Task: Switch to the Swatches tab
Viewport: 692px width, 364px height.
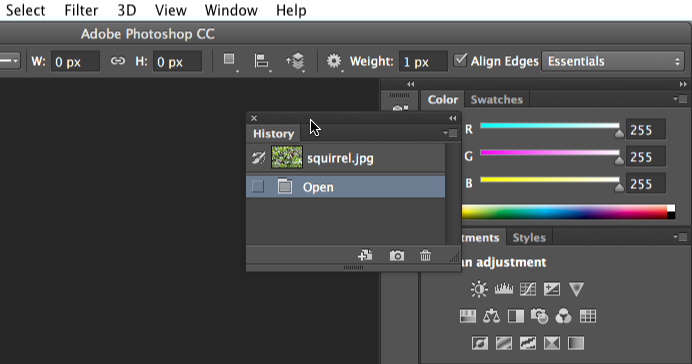Action: point(496,100)
